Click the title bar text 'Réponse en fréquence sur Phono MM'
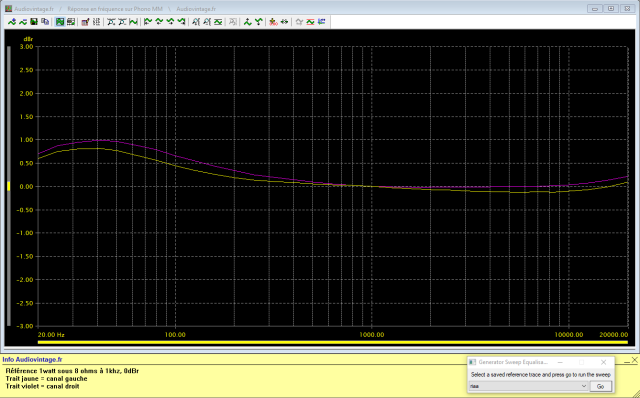This screenshot has height=398, width=640. (x=115, y=9)
